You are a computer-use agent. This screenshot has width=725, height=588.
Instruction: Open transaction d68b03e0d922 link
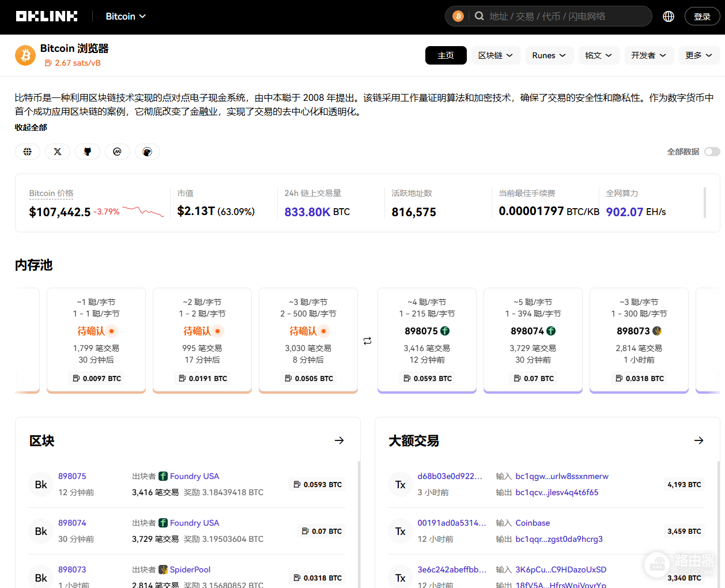pyautogui.click(x=450, y=476)
